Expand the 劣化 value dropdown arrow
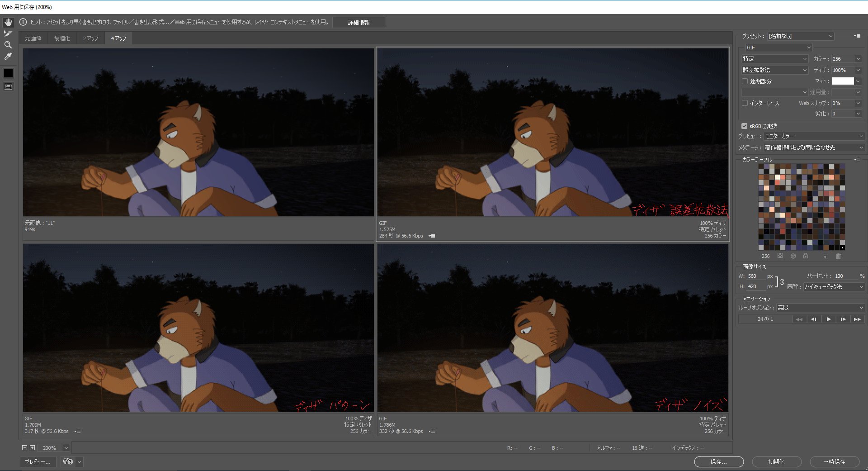Screen dimensions: 868x471 (858, 114)
